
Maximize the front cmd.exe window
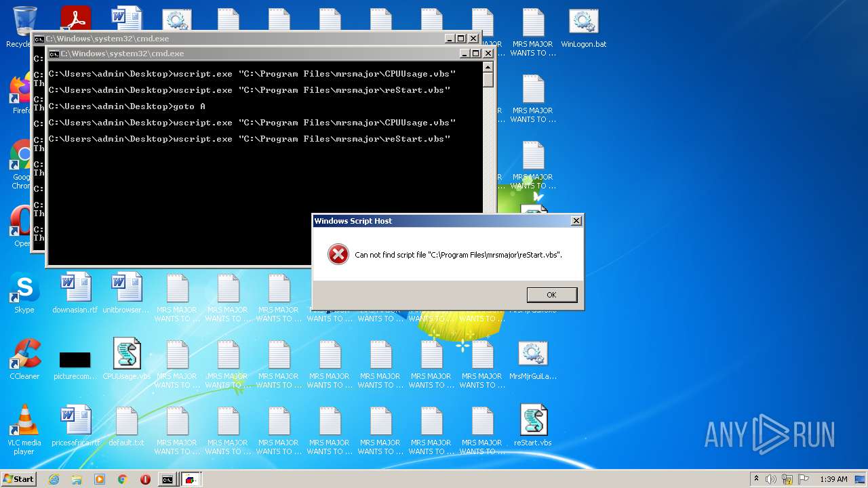[x=475, y=54]
